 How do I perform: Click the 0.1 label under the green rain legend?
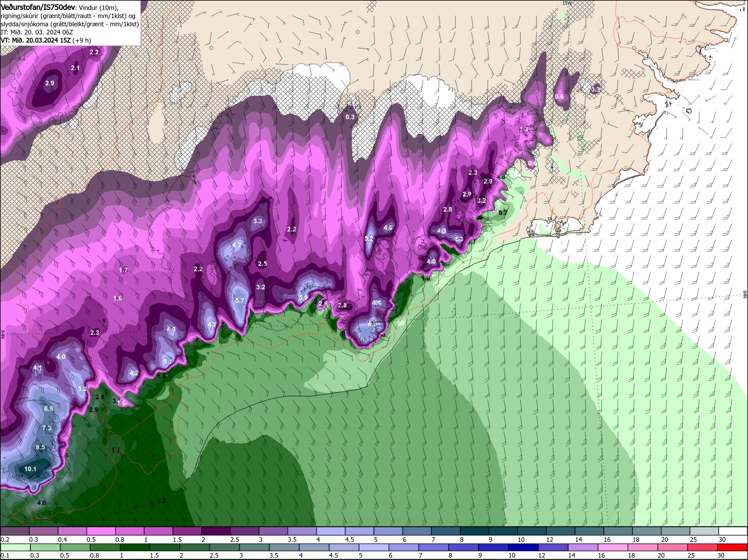click(x=5, y=555)
